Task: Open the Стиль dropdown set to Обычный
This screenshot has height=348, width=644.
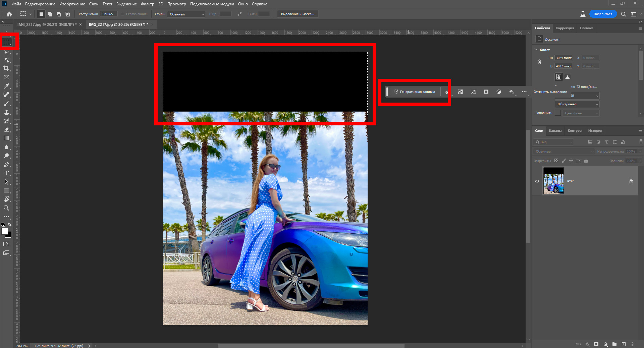Action: 186,14
